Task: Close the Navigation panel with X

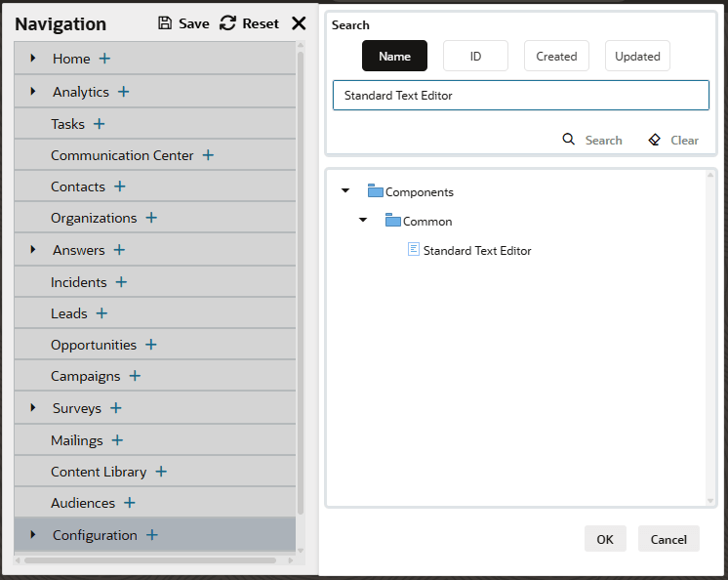Action: 299,22
